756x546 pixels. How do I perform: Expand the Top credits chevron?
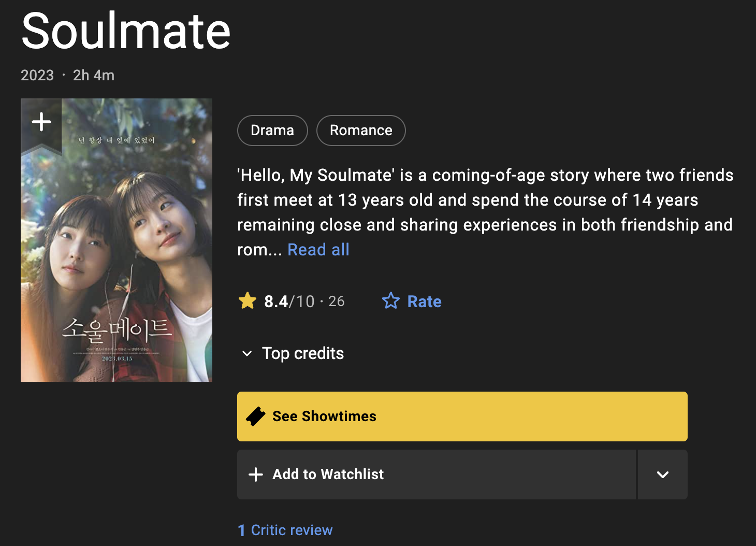tap(247, 354)
